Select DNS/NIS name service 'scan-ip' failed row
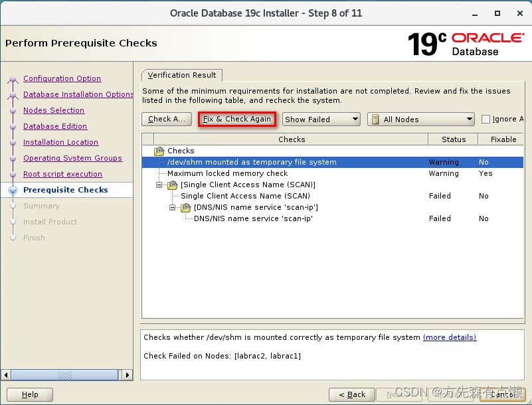This screenshot has width=532, height=405. tap(333, 218)
